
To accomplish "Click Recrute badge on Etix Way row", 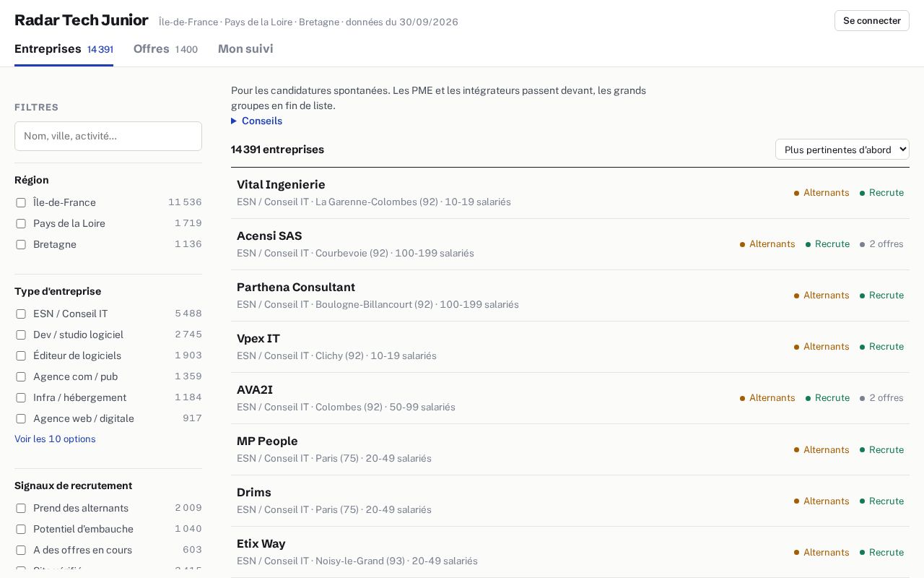I will (x=881, y=552).
